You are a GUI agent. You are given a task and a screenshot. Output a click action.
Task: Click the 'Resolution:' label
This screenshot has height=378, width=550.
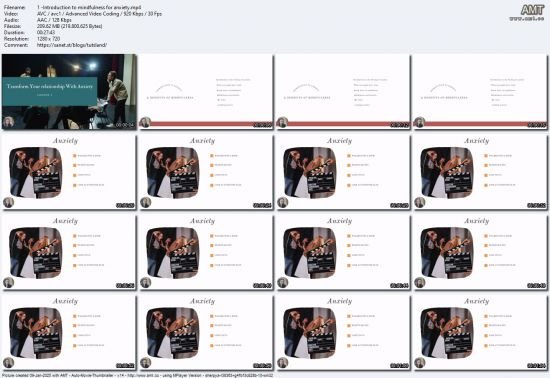16,39
